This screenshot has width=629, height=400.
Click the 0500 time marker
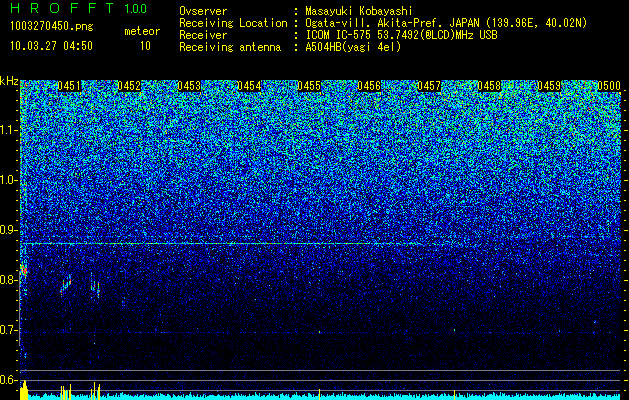point(609,86)
